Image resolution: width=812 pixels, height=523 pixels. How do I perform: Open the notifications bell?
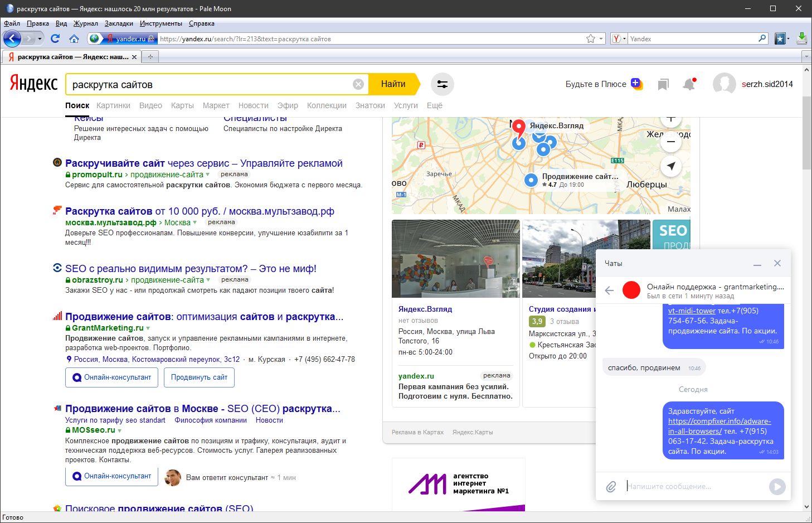click(x=689, y=84)
